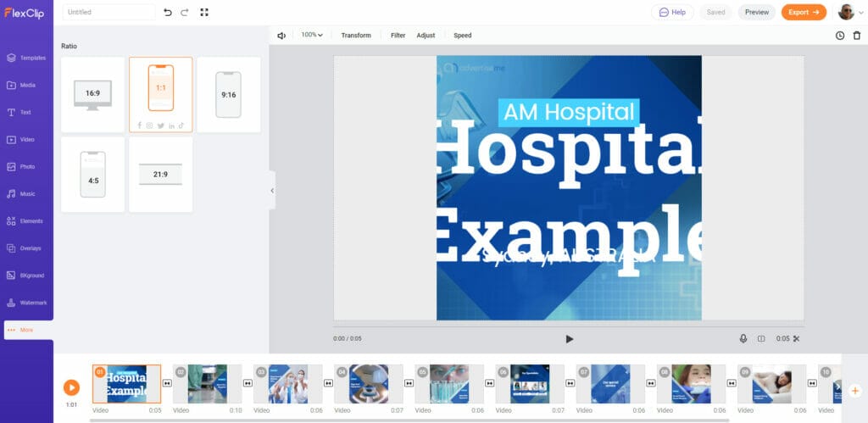This screenshot has width=868, height=423.
Task: Open the Elements sidebar section
Action: tap(26, 221)
